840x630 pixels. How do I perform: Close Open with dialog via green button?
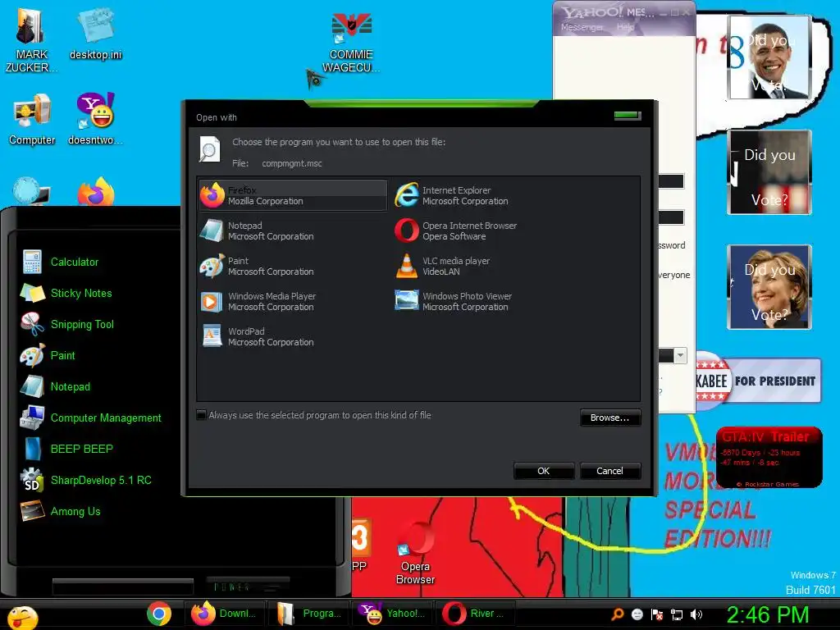point(628,115)
